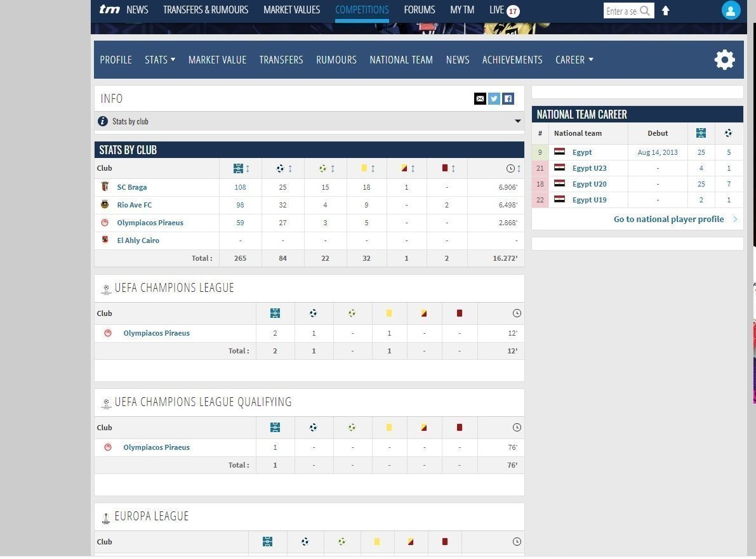
Task: Open MARKET VALUES menu
Action: point(292,10)
